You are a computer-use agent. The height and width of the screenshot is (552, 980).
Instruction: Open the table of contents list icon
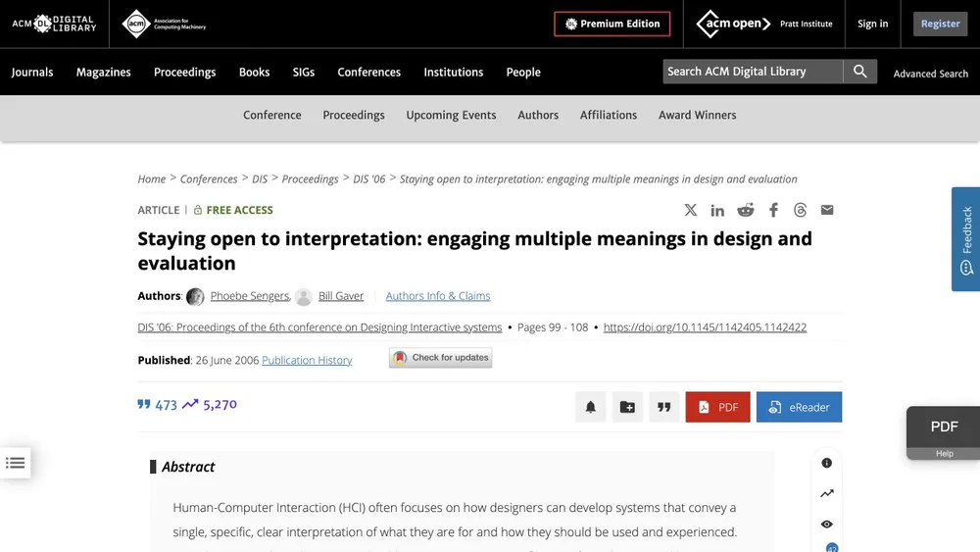point(15,463)
